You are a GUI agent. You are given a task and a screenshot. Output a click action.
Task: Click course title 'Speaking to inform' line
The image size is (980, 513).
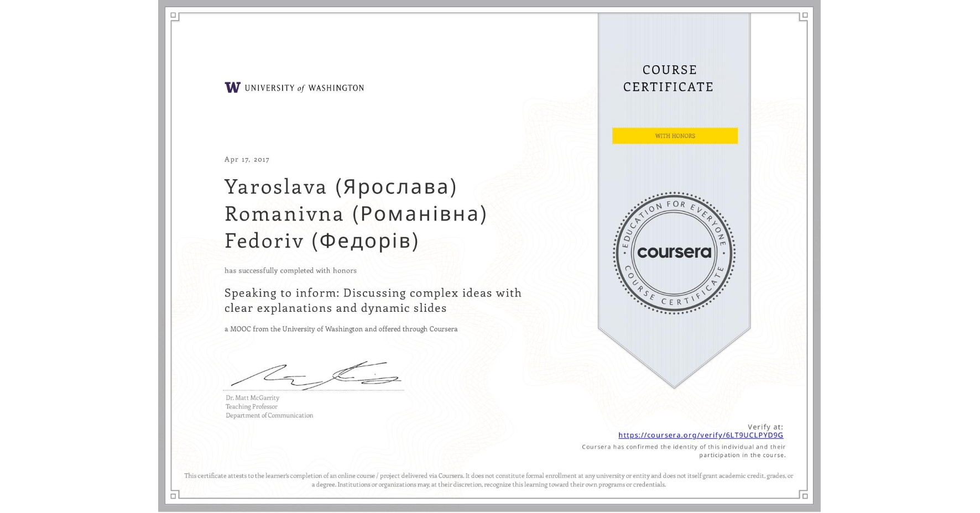[373, 293]
